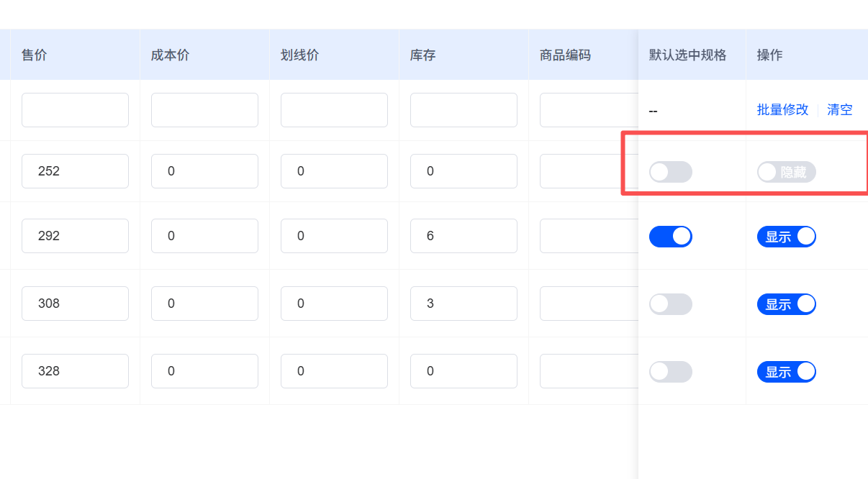The image size is (868, 479).
Task: Click the 批量修改 link
Action: click(782, 110)
